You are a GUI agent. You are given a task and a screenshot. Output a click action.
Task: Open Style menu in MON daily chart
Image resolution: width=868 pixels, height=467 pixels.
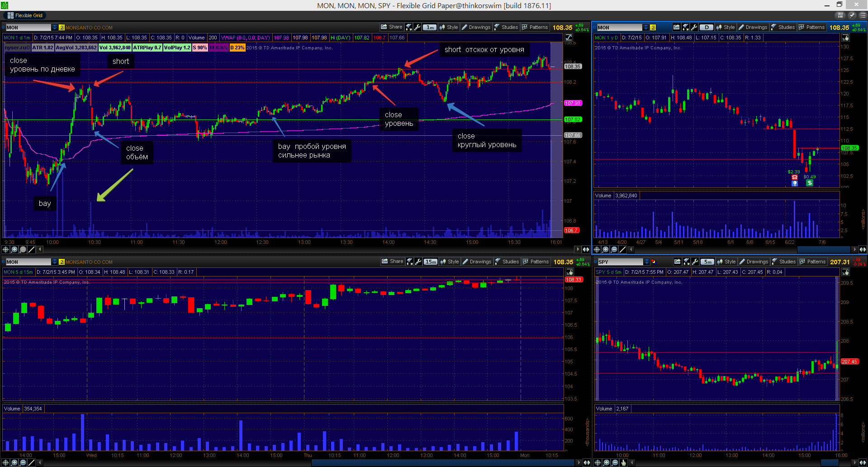coord(726,27)
